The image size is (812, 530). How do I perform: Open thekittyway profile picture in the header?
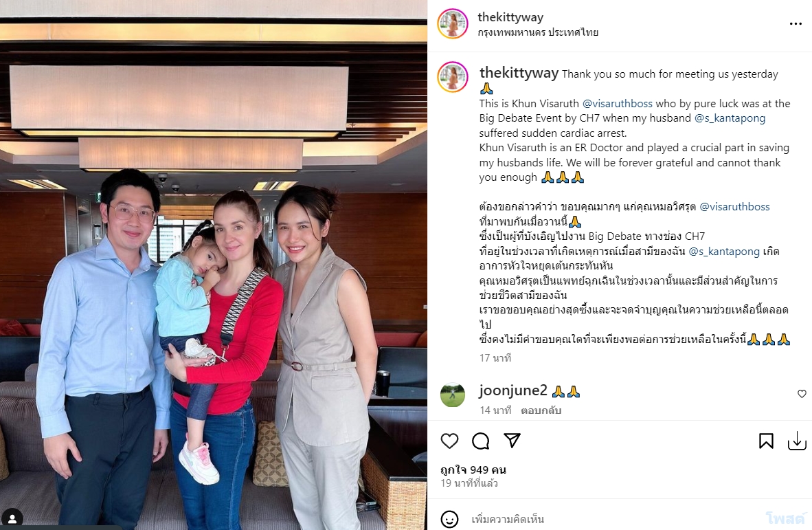453,24
